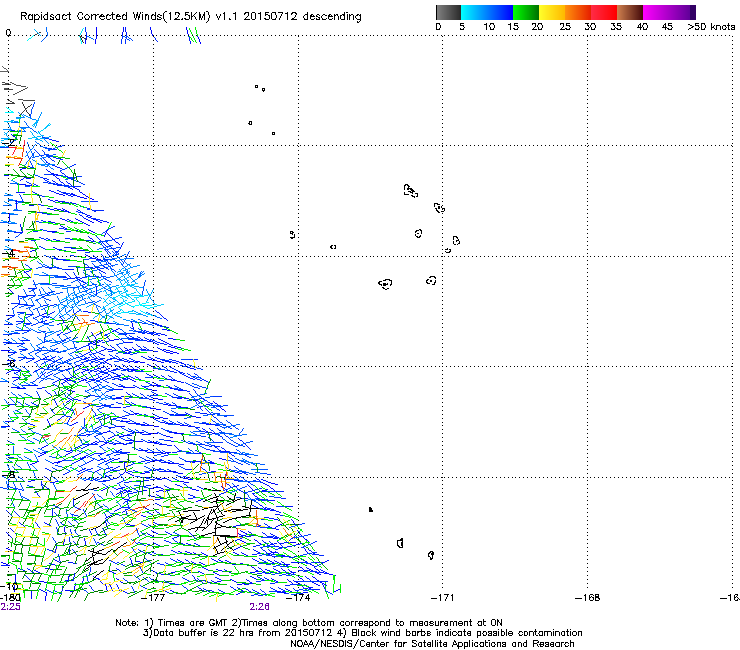Click the cyan 5-10 knots legend swatch
The image size is (740, 650).
coord(474,12)
